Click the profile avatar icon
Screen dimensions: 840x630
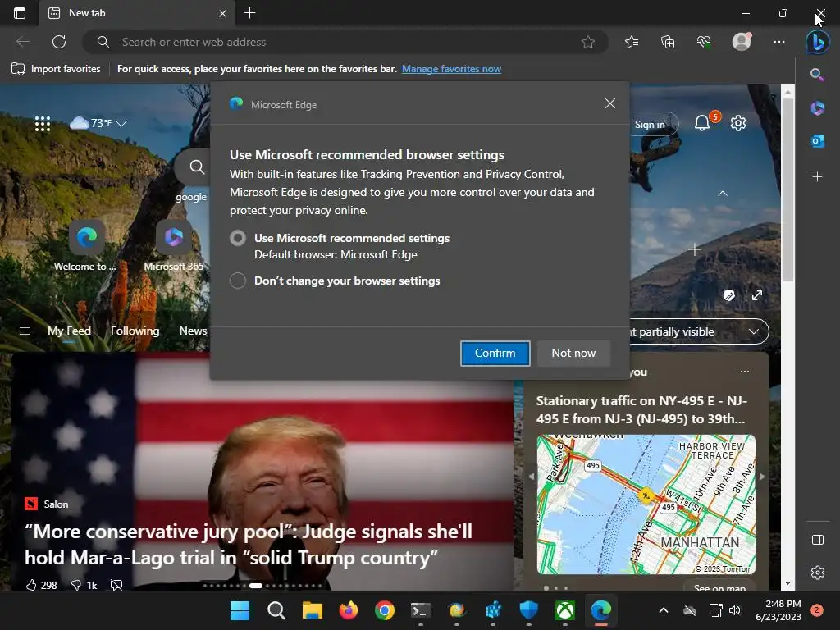(x=742, y=42)
